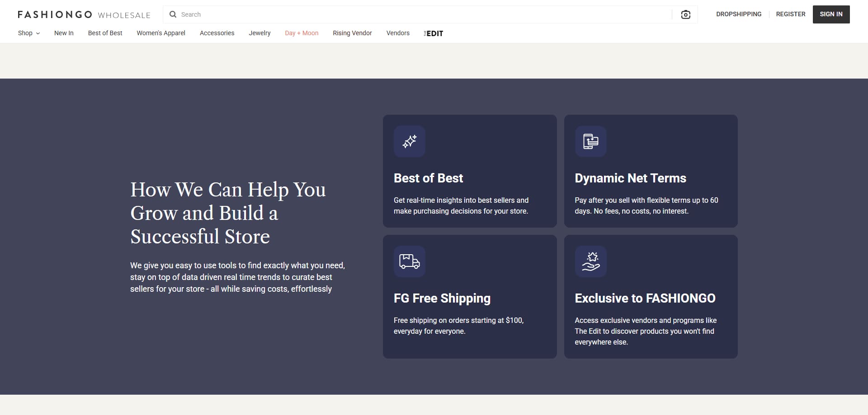Click 'We give you easy to use tools' paragraph
Image resolution: width=868 pixels, height=415 pixels.
click(x=238, y=277)
